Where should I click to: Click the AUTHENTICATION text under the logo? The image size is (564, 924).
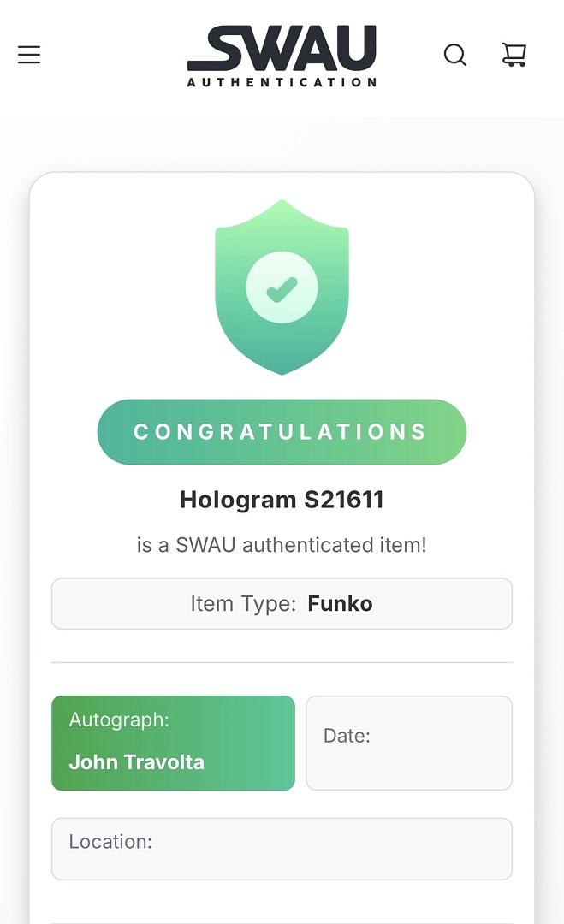click(282, 82)
